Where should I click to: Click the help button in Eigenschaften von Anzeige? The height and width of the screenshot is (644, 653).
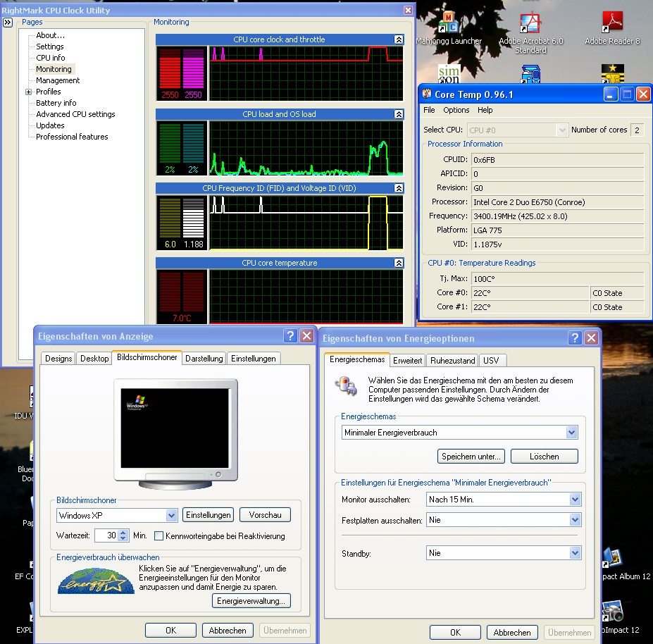click(290, 336)
